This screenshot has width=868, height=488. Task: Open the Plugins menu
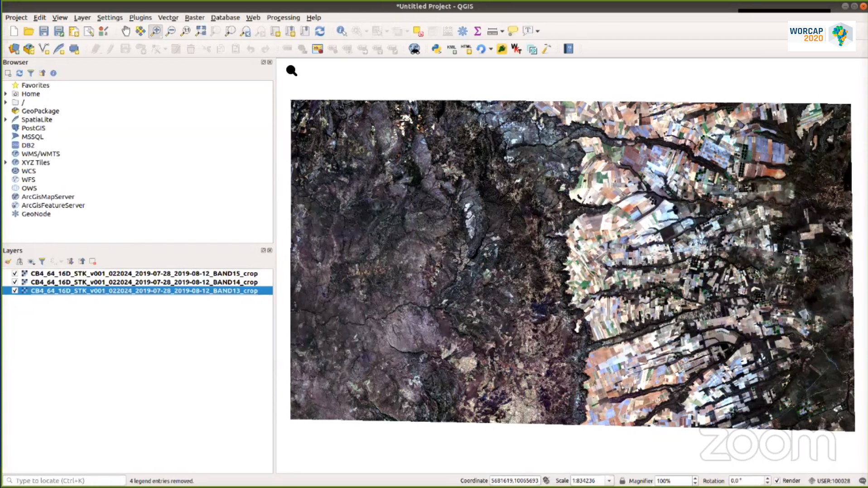click(x=140, y=17)
